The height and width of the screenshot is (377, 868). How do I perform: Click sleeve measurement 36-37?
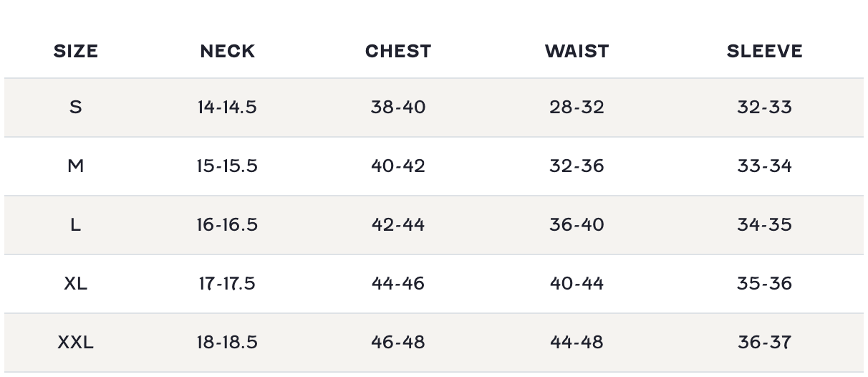[764, 343]
